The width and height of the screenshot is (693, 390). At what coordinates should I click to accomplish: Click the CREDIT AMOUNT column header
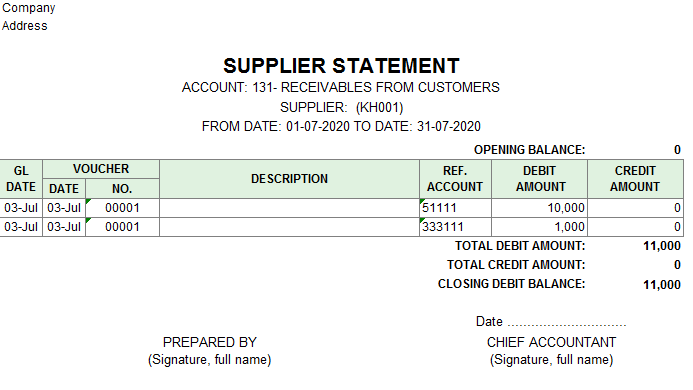635,179
